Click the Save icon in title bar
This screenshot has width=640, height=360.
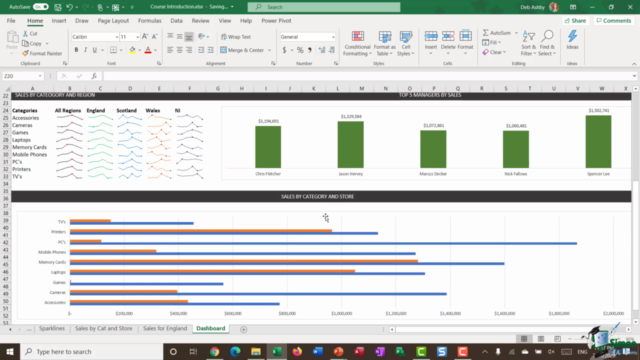coord(58,7)
